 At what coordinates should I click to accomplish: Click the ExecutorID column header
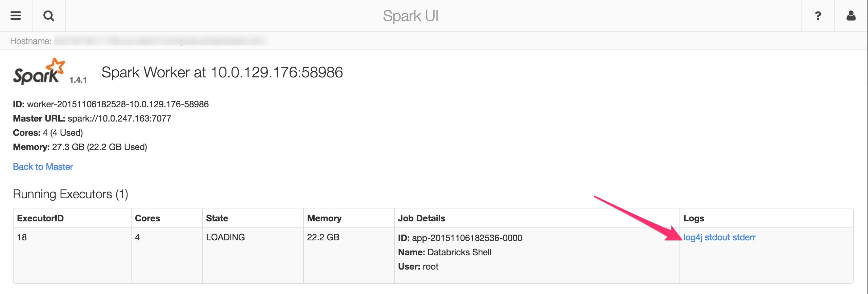40,218
